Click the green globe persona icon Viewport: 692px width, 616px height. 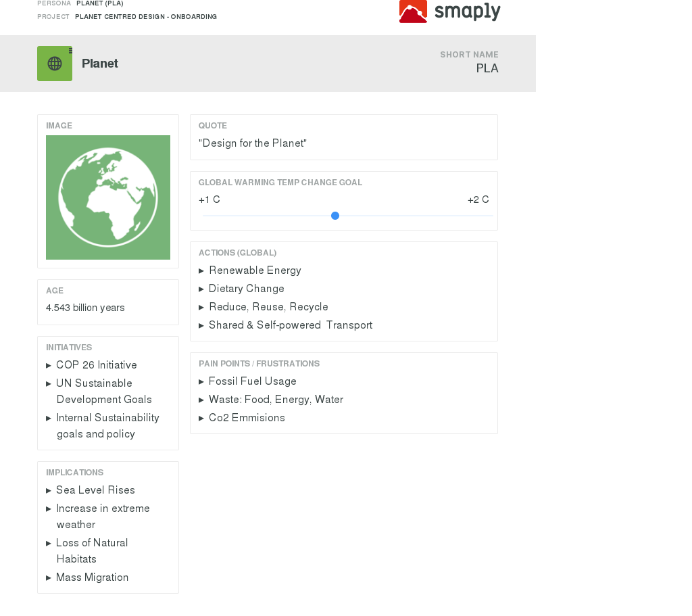point(55,64)
